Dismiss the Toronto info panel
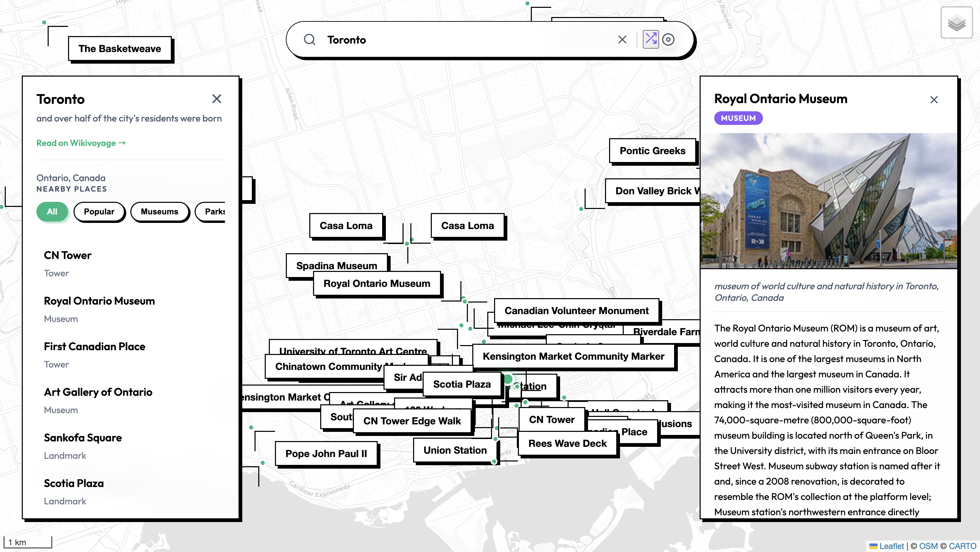The height and width of the screenshot is (552, 980). tap(217, 99)
